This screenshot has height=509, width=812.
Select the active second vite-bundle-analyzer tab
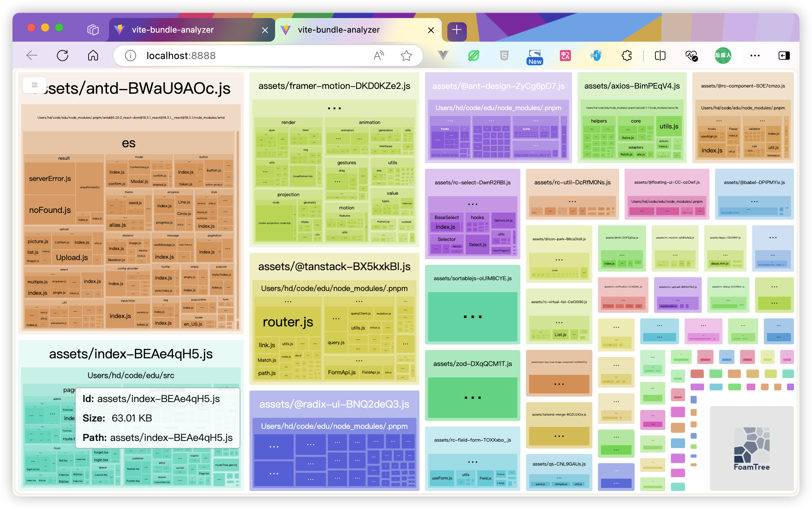click(358, 30)
